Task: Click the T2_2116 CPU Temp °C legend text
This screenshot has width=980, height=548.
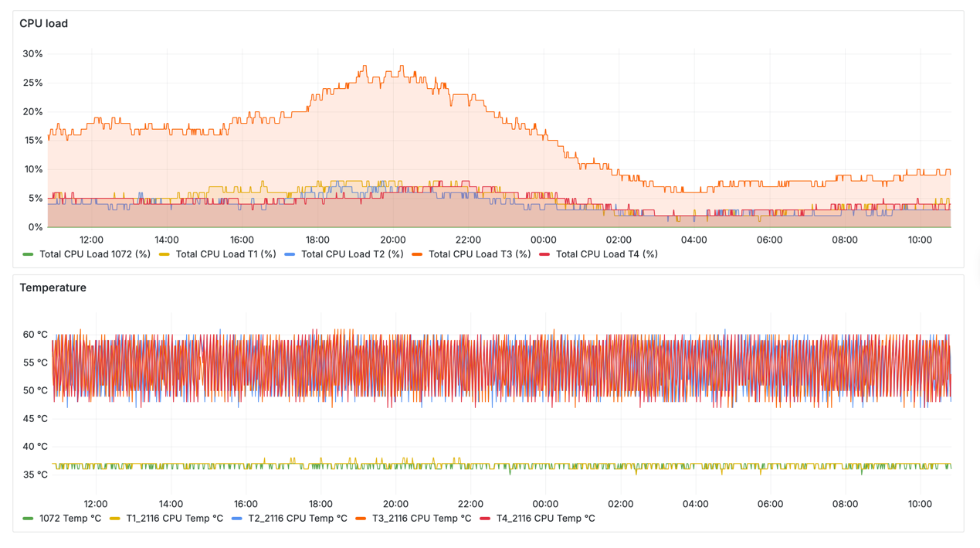Action: [x=297, y=519]
